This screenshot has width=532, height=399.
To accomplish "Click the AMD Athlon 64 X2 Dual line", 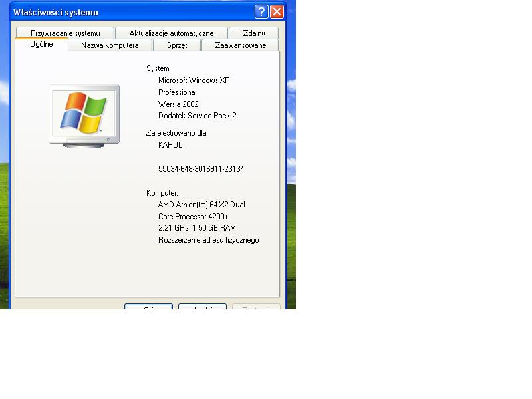I will pyautogui.click(x=201, y=205).
